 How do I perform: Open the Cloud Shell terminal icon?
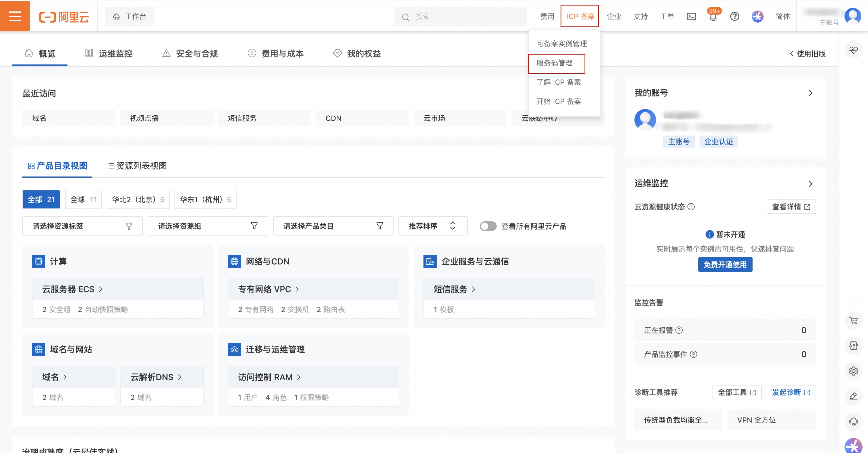coord(691,17)
